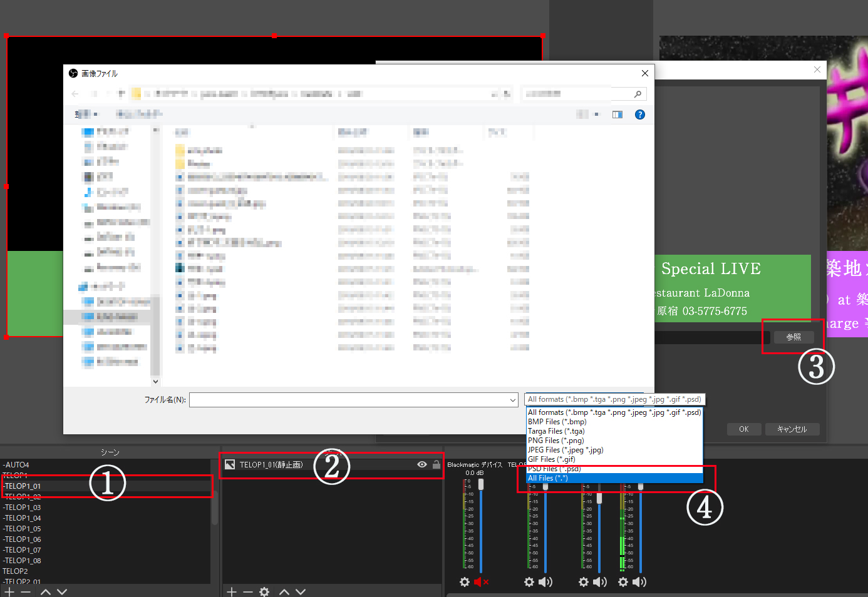Open gear settings beside the red muted speaker
Image resolution: width=868 pixels, height=597 pixels.
(465, 582)
